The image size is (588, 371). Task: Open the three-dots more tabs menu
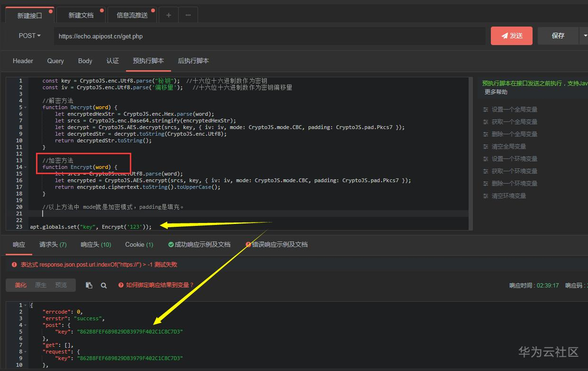[x=188, y=15]
